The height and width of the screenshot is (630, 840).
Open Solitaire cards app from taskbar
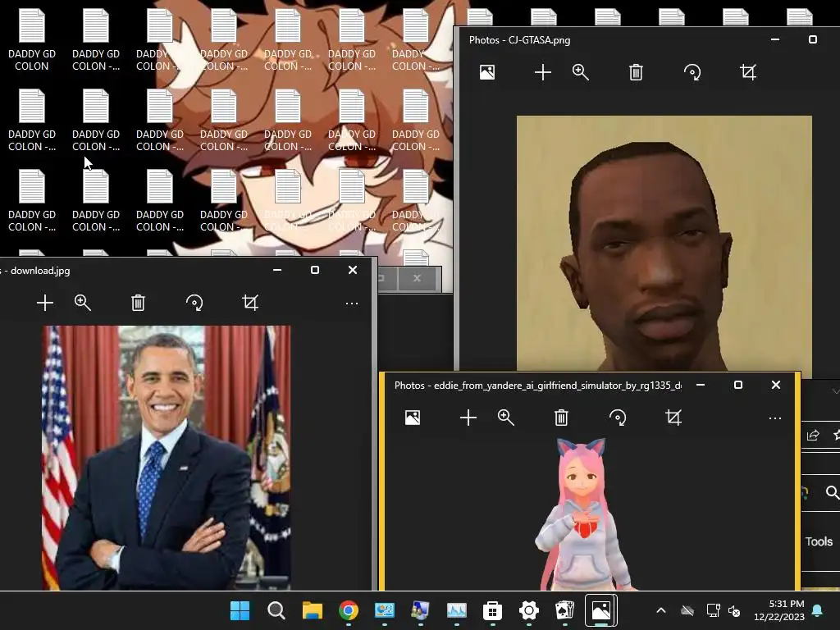coord(564,610)
